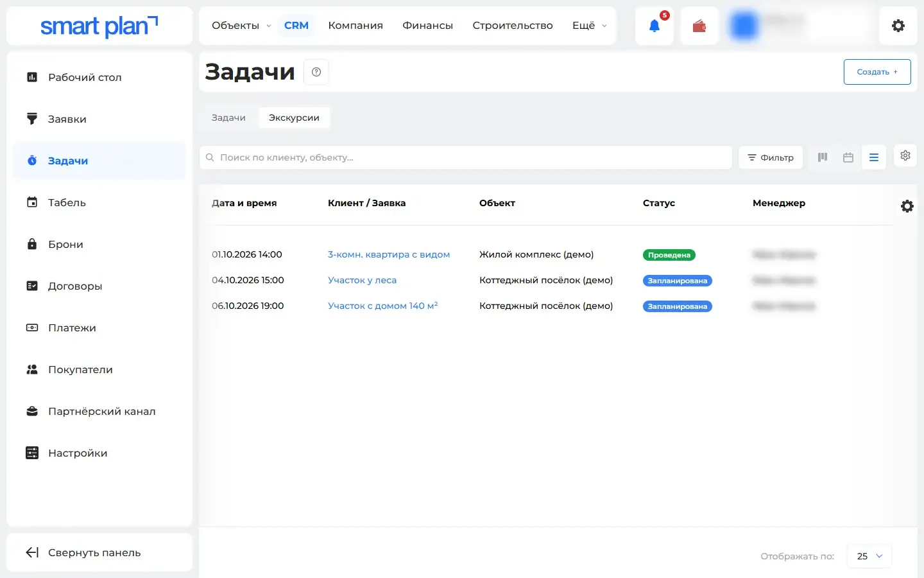This screenshot has width=924, height=578.
Task: Open the Компания top menu
Action: [x=355, y=26]
